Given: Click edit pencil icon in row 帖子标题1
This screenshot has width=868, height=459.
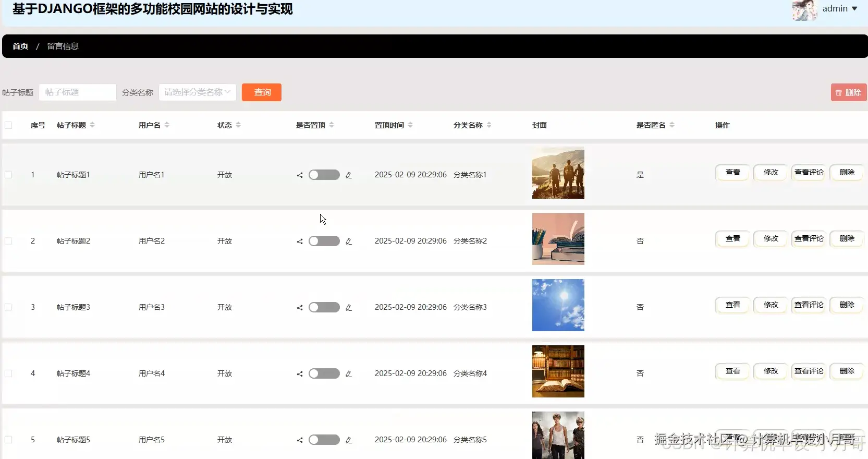Looking at the screenshot, I should [349, 175].
